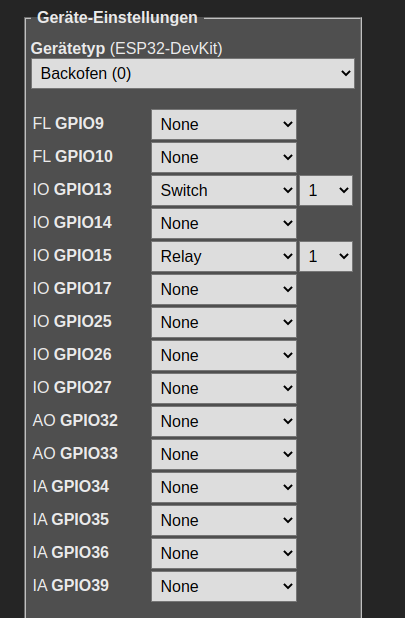Select the GPIO15 Relay index number dropdown
Image resolution: width=405 pixels, height=618 pixels.
tap(326, 257)
